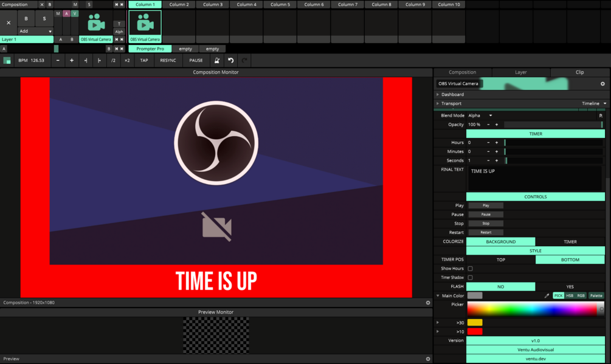The width and height of the screenshot is (611, 364).
Task: Set FLASH to YES
Action: [x=570, y=287]
